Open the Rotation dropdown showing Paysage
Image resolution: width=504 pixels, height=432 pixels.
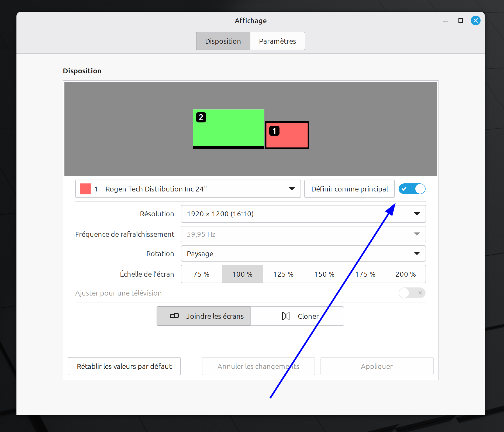303,253
